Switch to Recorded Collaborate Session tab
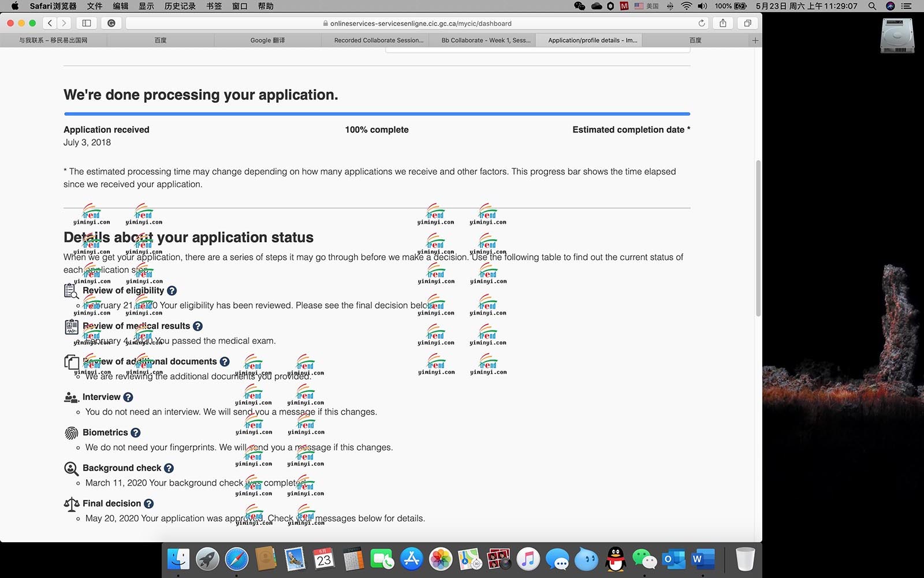Image resolution: width=924 pixels, height=578 pixels. click(378, 40)
